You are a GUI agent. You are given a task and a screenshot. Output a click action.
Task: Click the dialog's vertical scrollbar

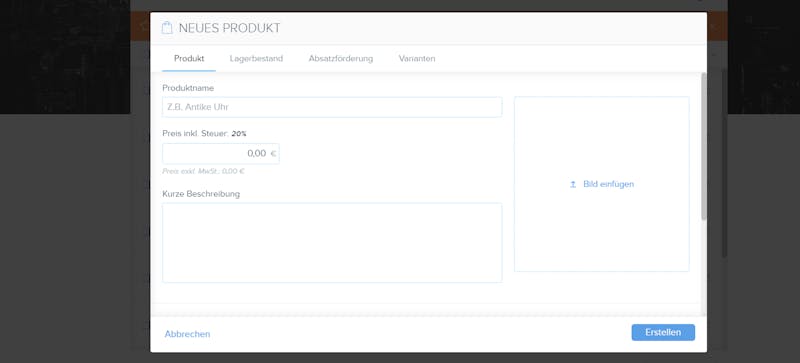point(704,147)
